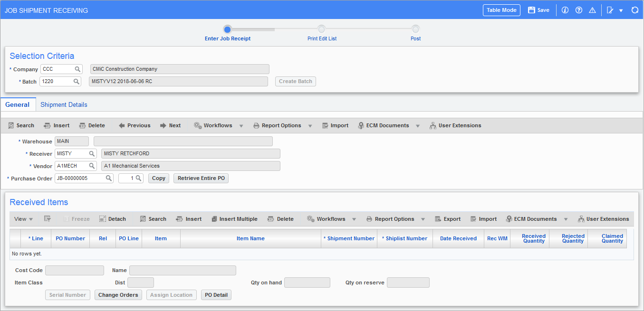Open Receiver lookup magnifier

[92, 153]
